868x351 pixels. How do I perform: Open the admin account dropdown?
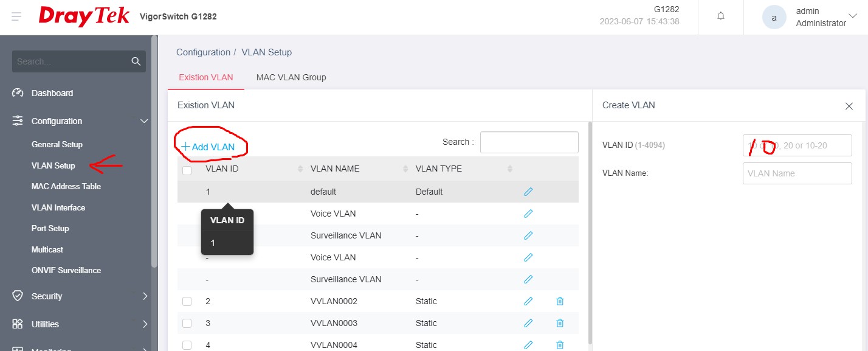pyautogui.click(x=852, y=16)
